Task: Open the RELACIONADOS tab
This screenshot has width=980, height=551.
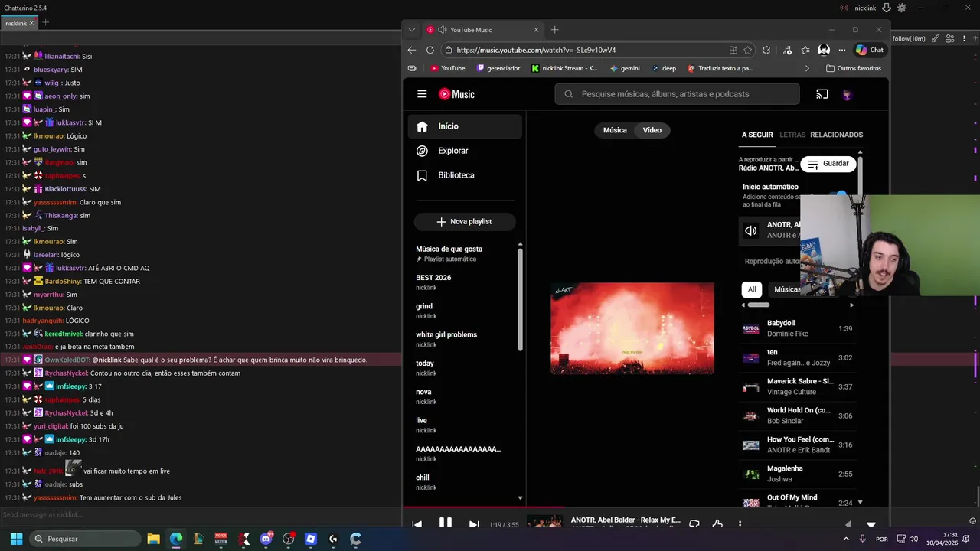Action: coord(836,135)
